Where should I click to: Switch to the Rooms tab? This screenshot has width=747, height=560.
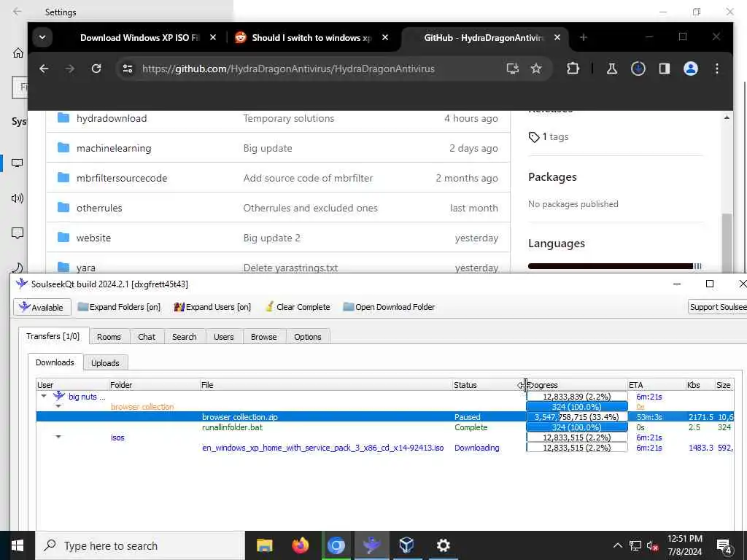pos(109,337)
